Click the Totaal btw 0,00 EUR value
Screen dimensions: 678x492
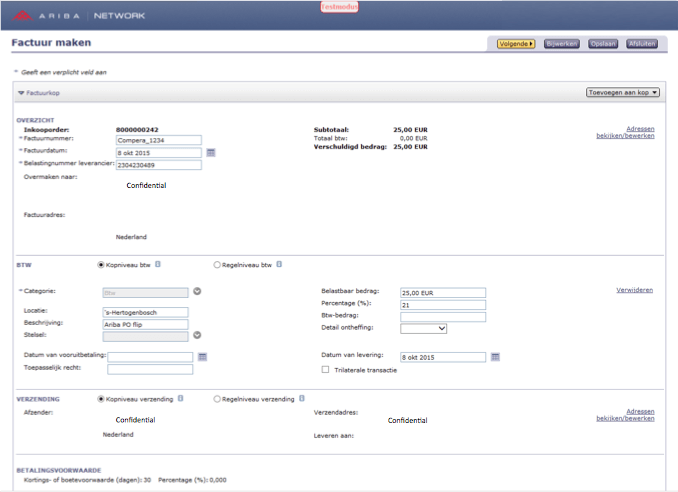pyautogui.click(x=413, y=138)
